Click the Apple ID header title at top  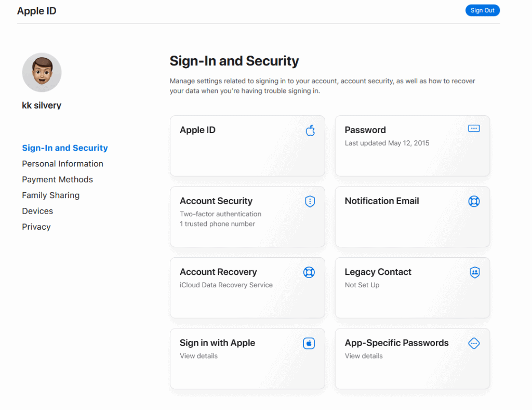tap(37, 11)
